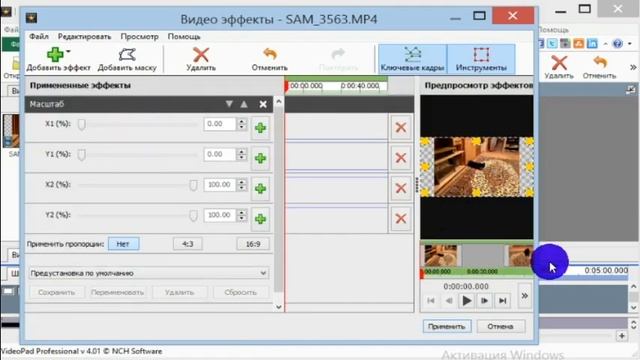Click the Применить button

point(447,327)
